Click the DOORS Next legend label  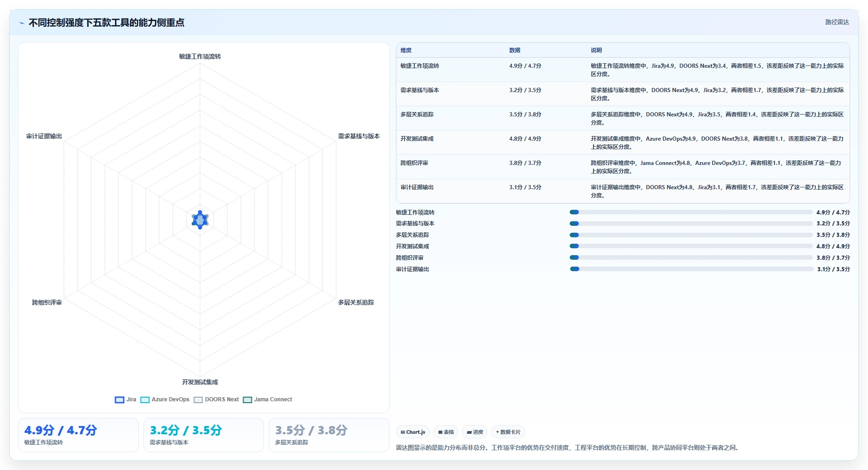pyautogui.click(x=222, y=399)
